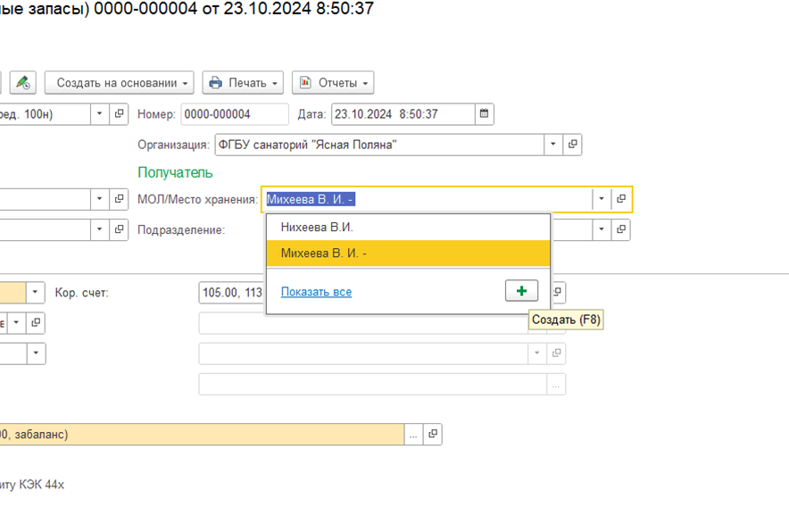
Task: Expand the 'Подразделение' dropdown arrow
Action: 602,229
